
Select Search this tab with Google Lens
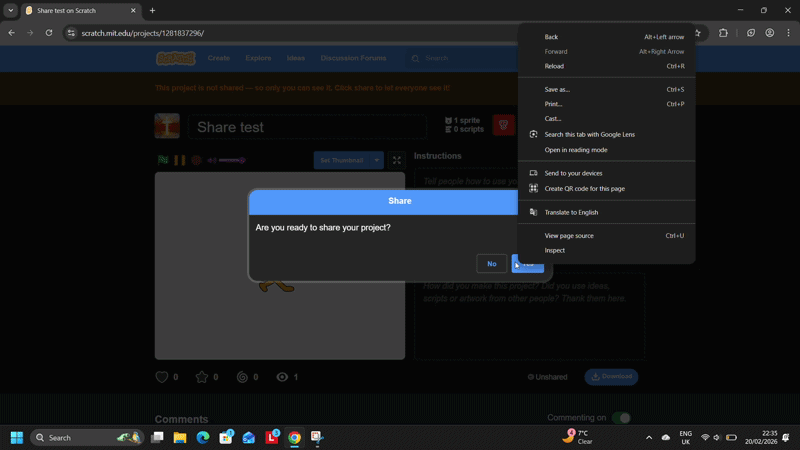coord(607,134)
